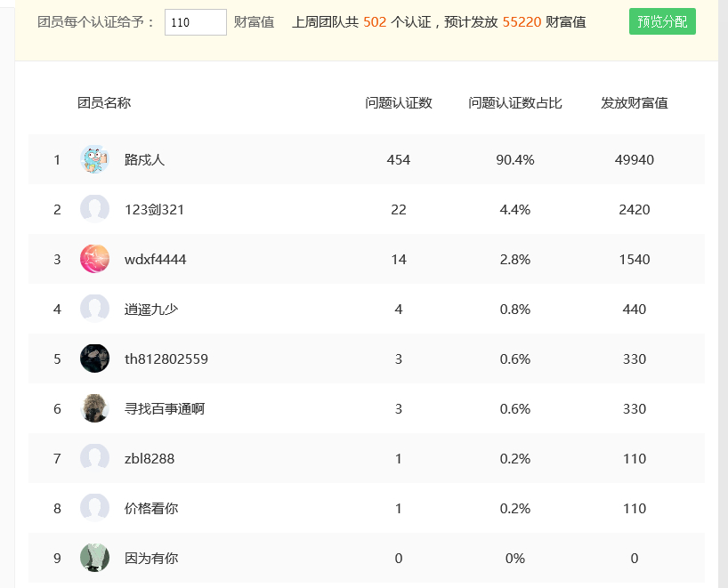Click the 团员每个认证给予 label

95,22
